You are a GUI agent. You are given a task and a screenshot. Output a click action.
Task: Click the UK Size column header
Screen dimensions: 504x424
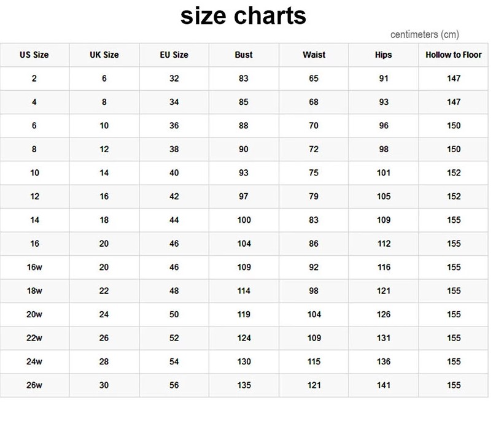click(x=104, y=55)
